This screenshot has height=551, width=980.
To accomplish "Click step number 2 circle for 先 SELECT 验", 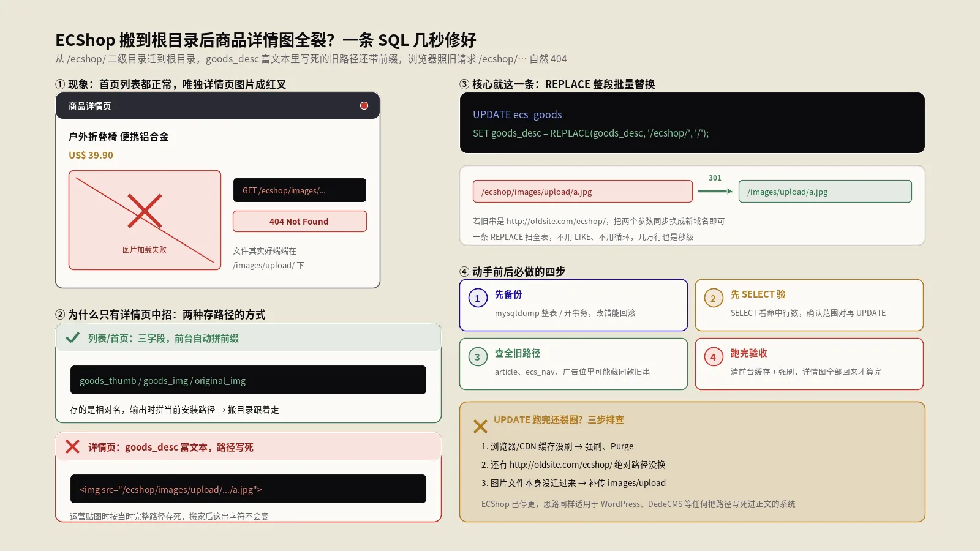I will [713, 298].
